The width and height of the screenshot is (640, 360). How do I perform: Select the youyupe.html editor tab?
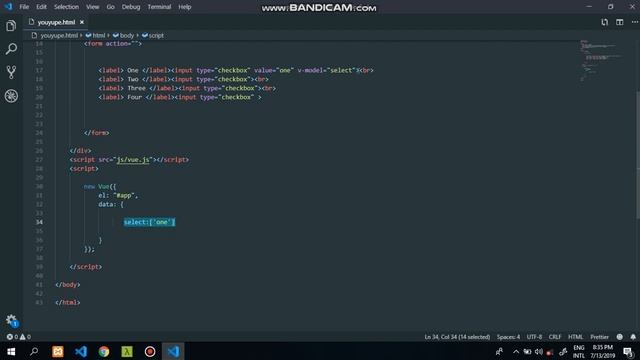point(56,22)
